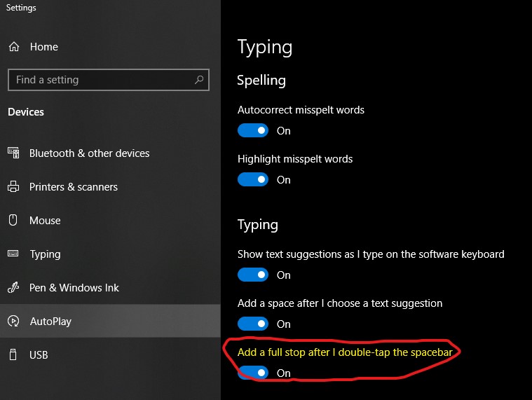Click the Mouse icon in sidebar
Viewport: 532px width, 400px height.
tap(13, 220)
